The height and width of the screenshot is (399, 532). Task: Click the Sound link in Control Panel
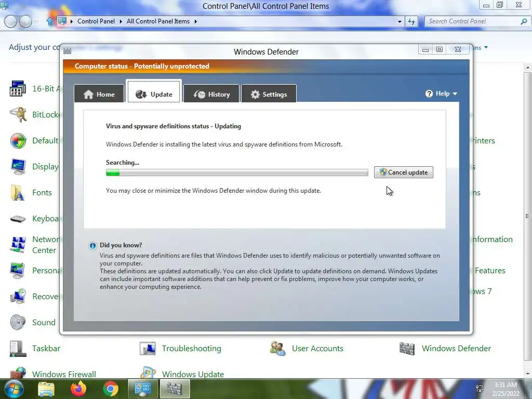click(44, 323)
